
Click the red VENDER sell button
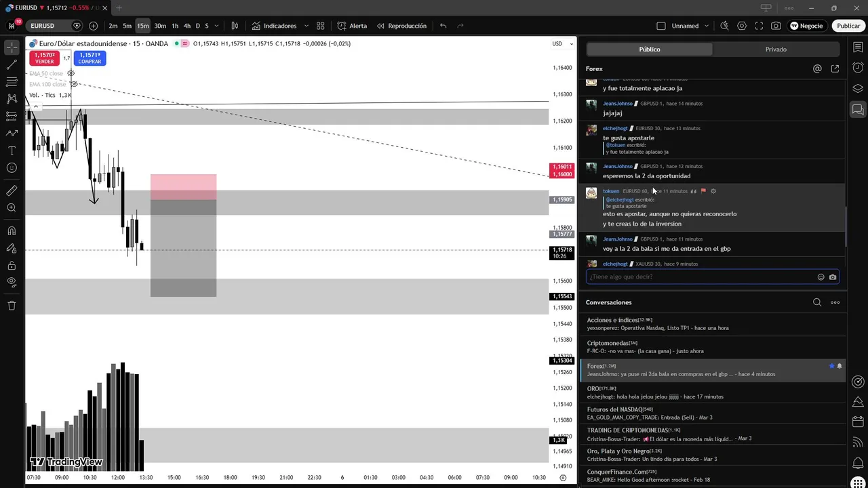[44, 58]
